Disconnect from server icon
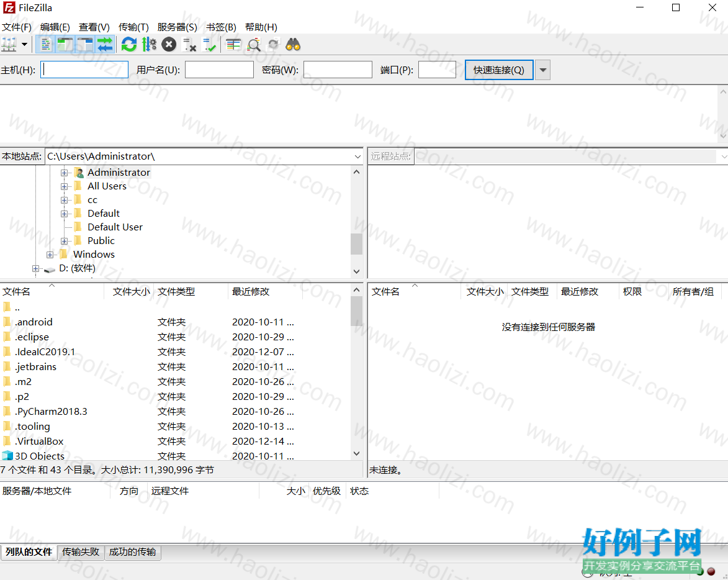Image resolution: width=728 pixels, height=580 pixels. pos(189,45)
